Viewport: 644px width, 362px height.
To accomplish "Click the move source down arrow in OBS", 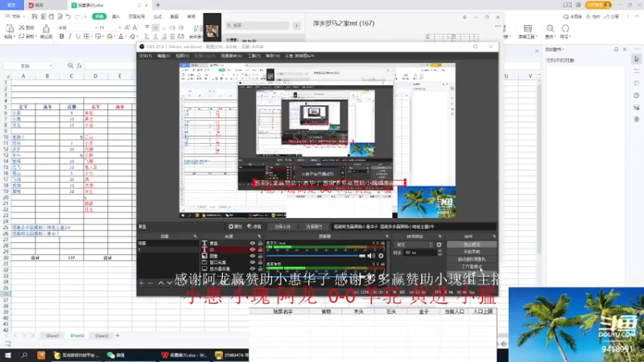I will point(169,283).
